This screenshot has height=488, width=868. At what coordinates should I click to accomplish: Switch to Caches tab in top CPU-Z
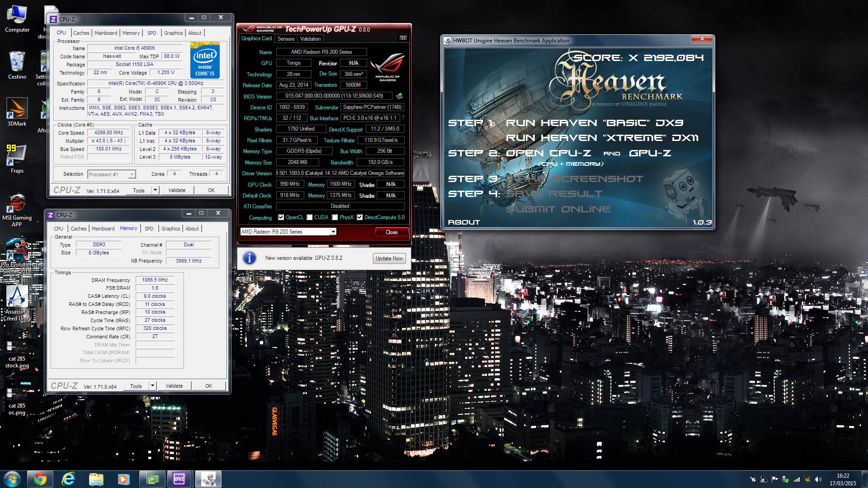[x=81, y=33]
